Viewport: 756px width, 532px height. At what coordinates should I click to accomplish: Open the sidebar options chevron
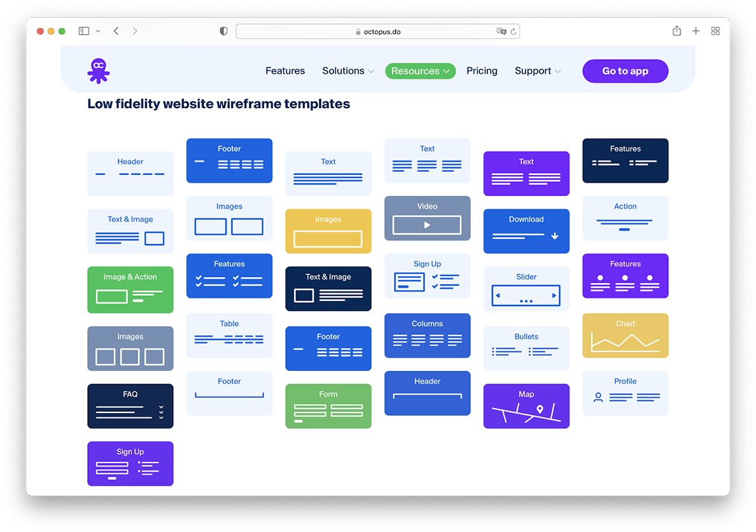(x=98, y=31)
